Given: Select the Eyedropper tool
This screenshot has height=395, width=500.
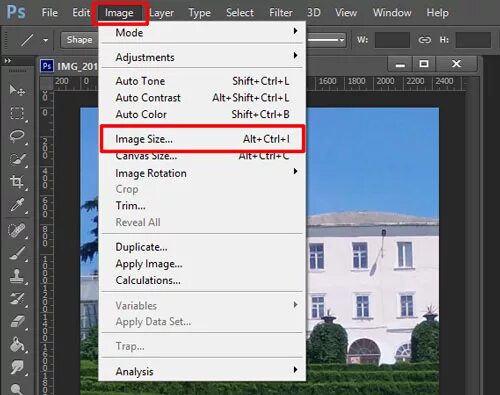Looking at the screenshot, I should 17,205.
